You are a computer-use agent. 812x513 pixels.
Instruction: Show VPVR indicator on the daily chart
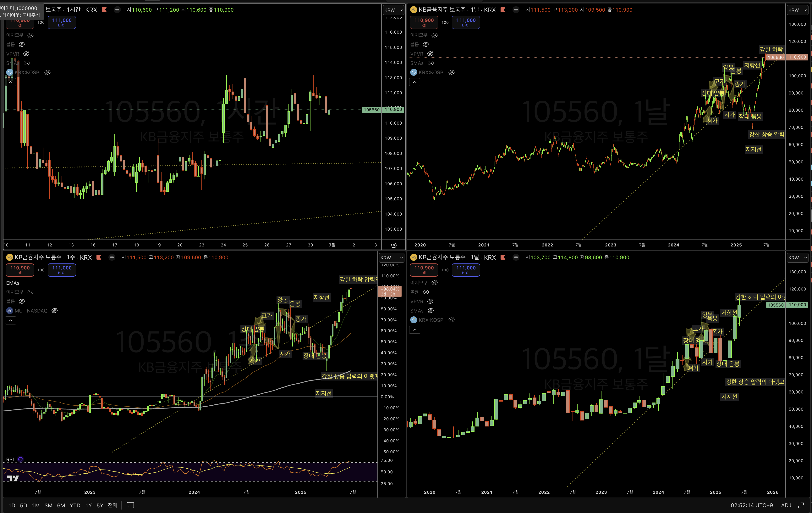(430, 54)
